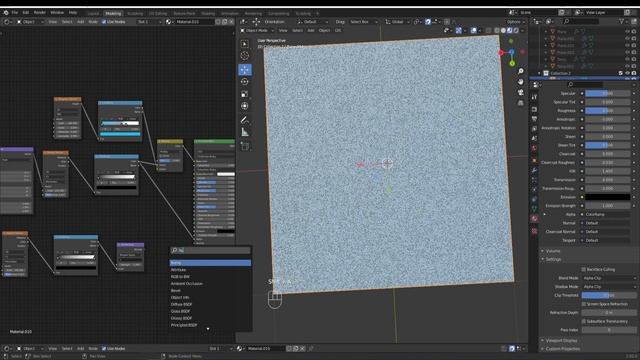Viewport: 640px width, 360px height.
Task: Click the X axis on navigation gizmo
Action: click(501, 53)
